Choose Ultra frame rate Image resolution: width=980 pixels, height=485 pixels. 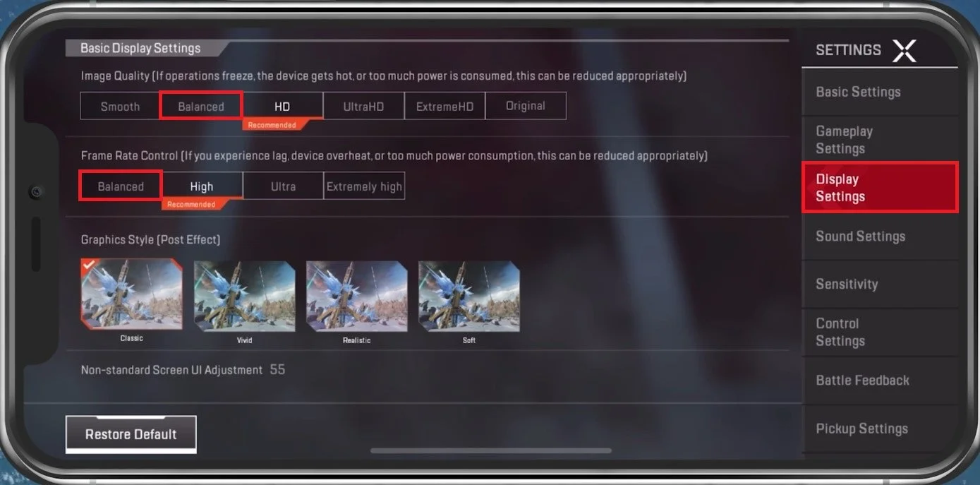click(x=283, y=186)
